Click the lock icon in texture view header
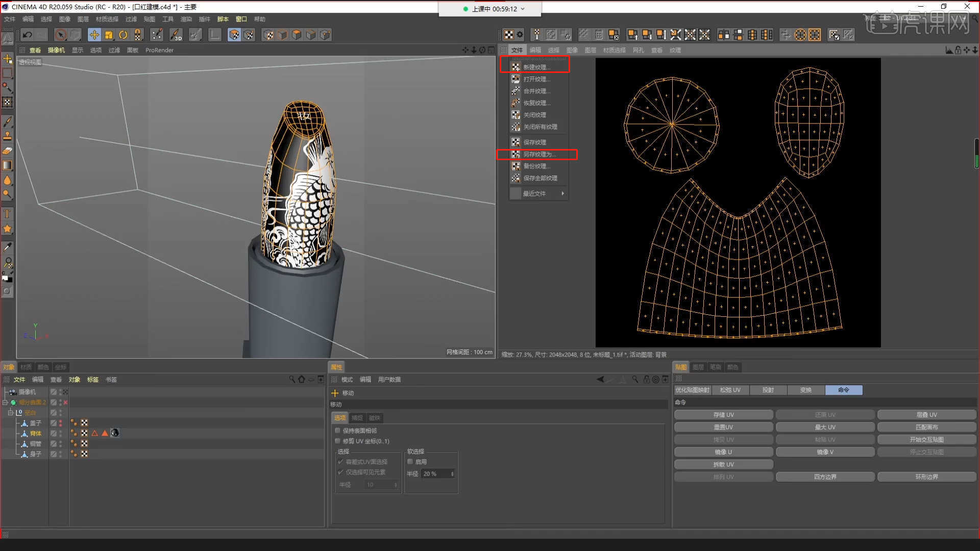Image resolution: width=980 pixels, height=551 pixels. tap(958, 50)
